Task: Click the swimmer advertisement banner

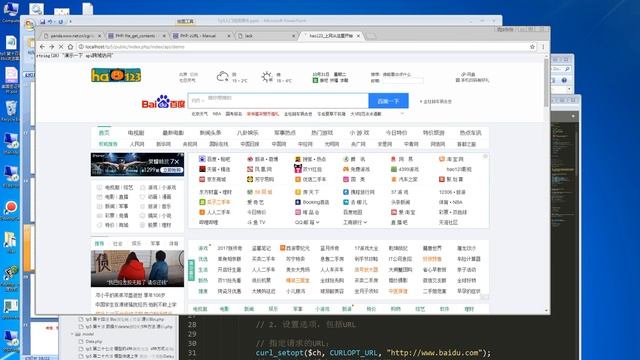Action: click(x=137, y=164)
